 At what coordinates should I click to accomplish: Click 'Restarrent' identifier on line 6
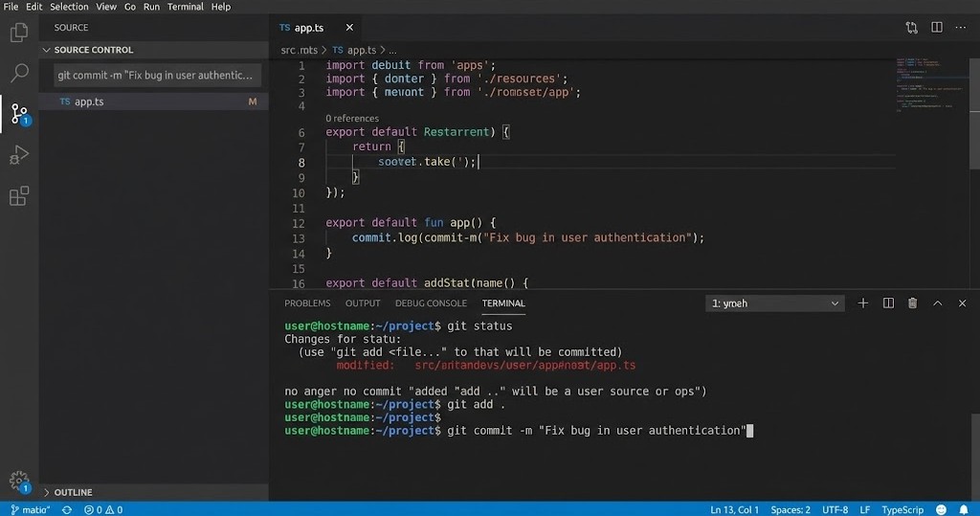click(x=457, y=132)
